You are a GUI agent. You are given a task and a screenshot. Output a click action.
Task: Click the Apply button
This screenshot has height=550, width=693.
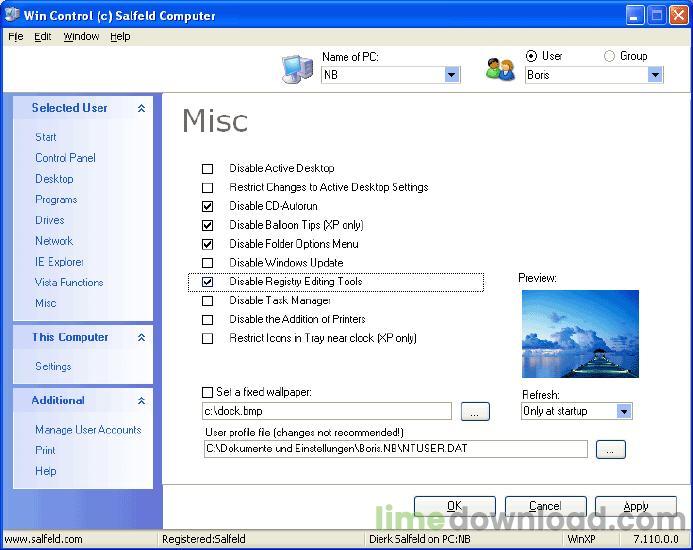click(x=636, y=506)
